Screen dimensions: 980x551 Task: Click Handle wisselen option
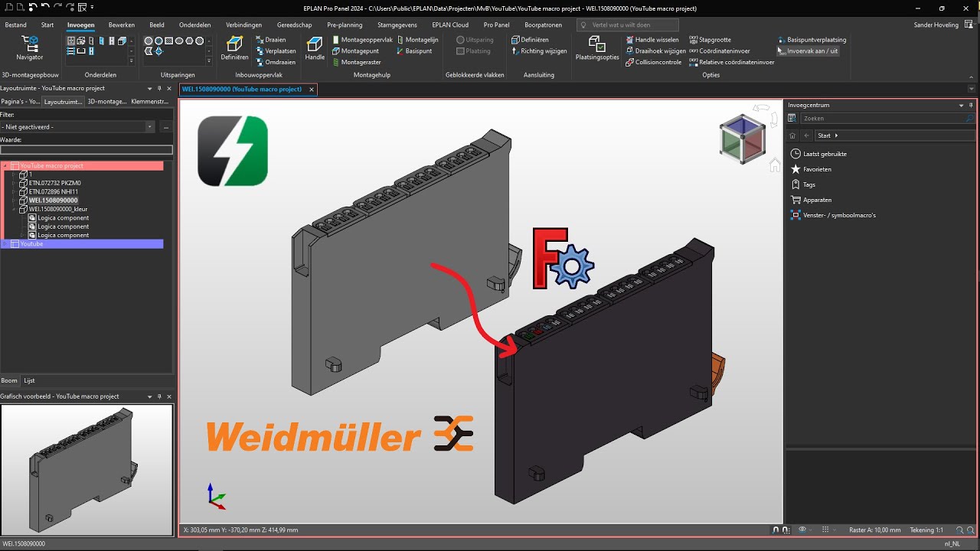[652, 40]
